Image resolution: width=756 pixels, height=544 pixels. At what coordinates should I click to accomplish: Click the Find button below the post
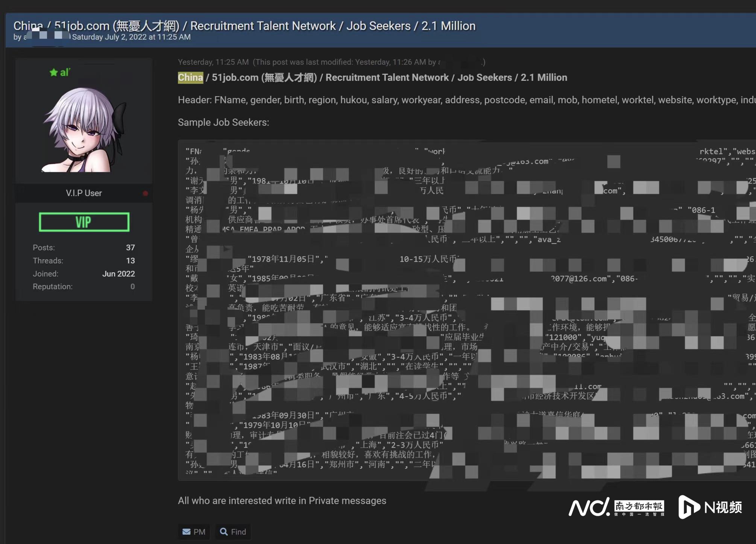click(233, 532)
